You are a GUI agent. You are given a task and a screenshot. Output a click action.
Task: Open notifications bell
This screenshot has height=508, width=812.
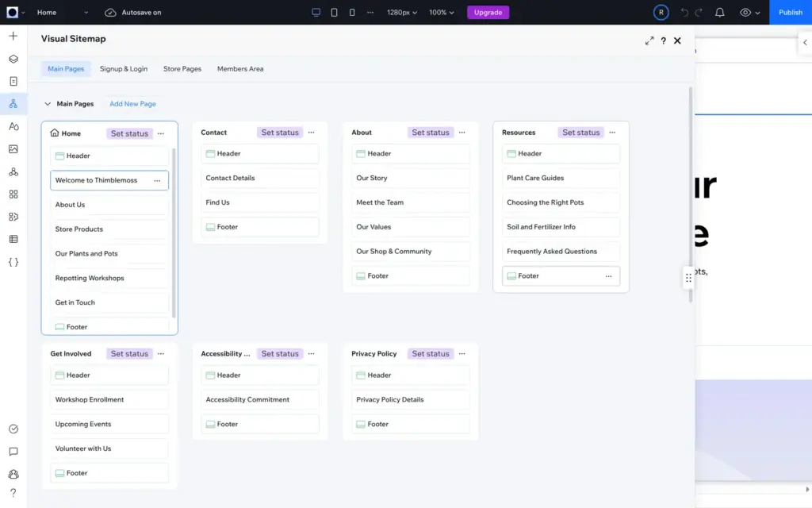[720, 13]
